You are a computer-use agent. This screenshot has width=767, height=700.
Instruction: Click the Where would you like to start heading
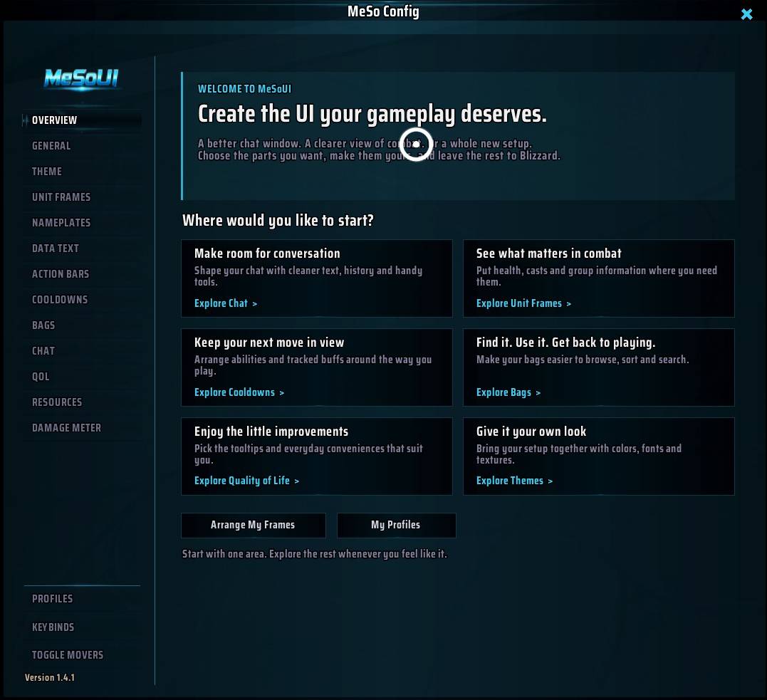pos(278,221)
